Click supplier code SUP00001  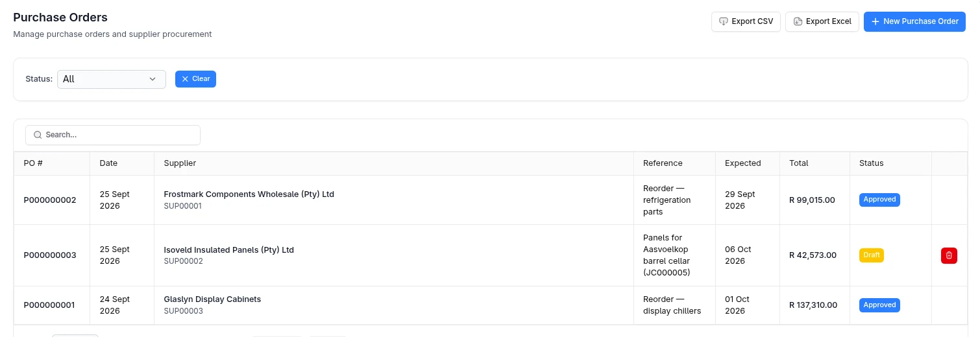coord(183,206)
